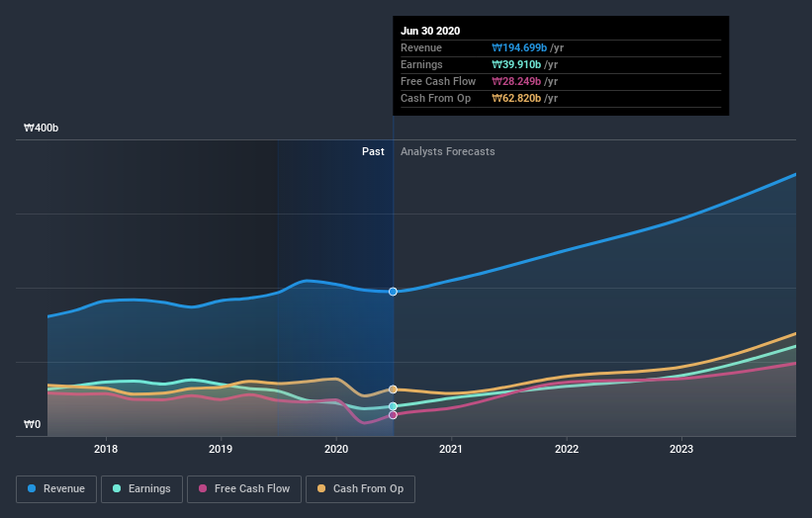
Task: Select the 2022 x-axis label
Action: coord(567,449)
